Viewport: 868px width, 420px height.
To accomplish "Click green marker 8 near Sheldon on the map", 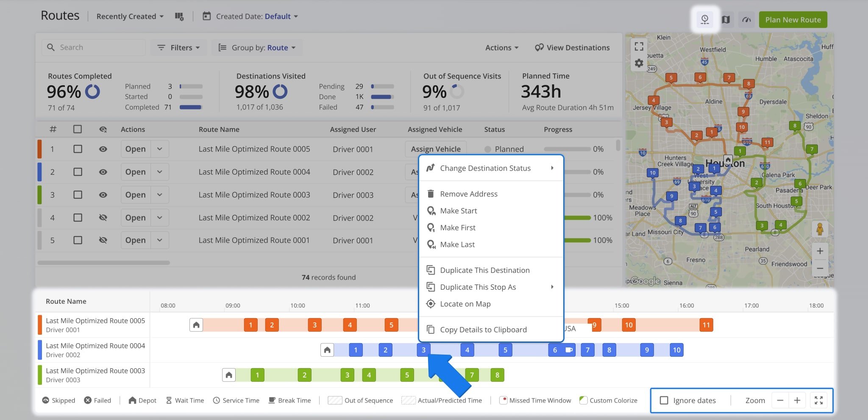I will click(x=795, y=126).
